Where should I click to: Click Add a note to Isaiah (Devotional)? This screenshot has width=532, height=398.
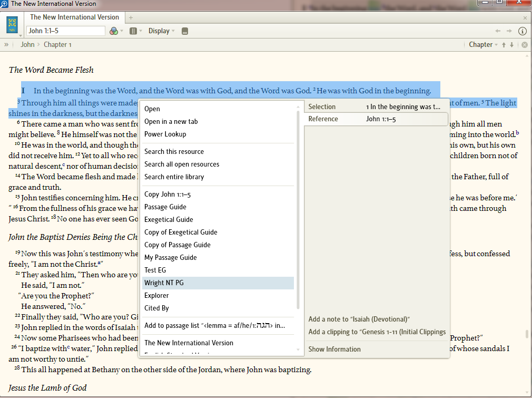pyautogui.click(x=359, y=319)
